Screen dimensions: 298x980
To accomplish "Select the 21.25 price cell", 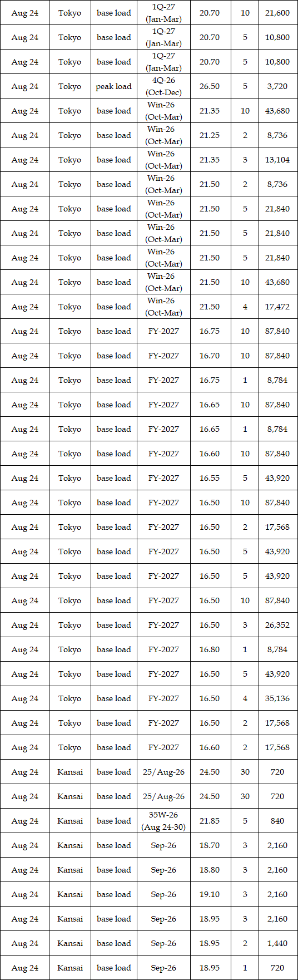I will [x=210, y=135].
